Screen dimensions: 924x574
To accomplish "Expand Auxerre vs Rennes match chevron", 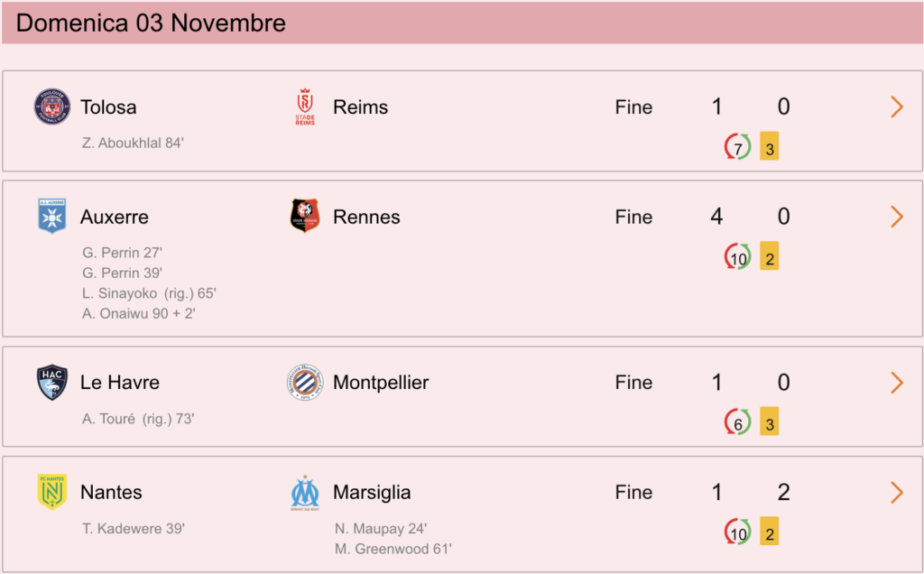I will (897, 217).
